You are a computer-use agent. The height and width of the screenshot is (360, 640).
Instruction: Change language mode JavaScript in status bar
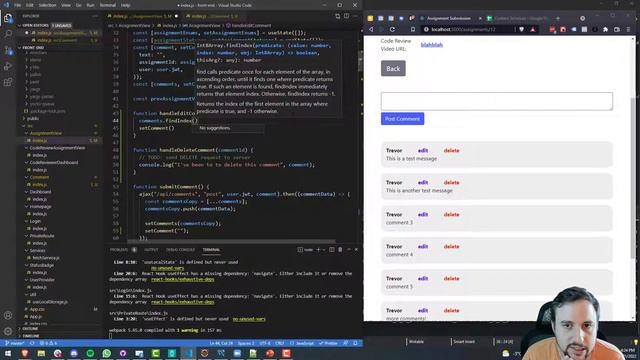coord(304,343)
